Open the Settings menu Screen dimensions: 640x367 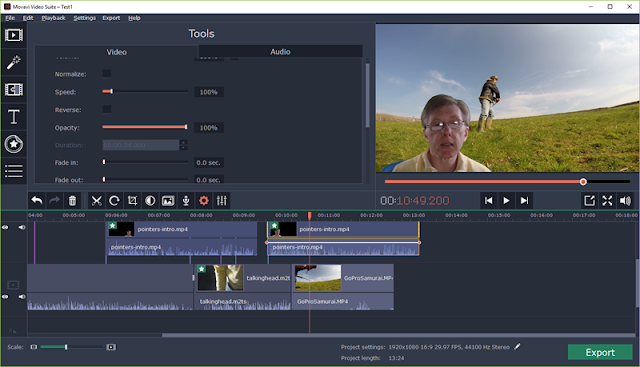point(84,18)
